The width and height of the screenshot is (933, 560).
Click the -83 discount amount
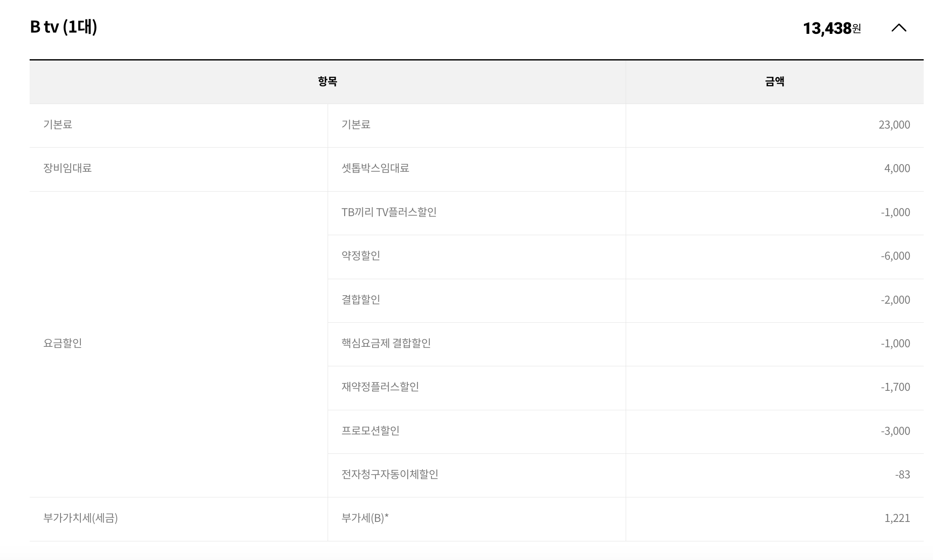(x=902, y=475)
